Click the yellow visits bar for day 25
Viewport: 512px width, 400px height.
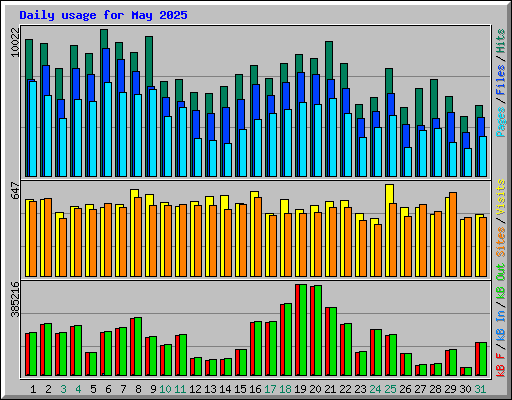[389, 194]
